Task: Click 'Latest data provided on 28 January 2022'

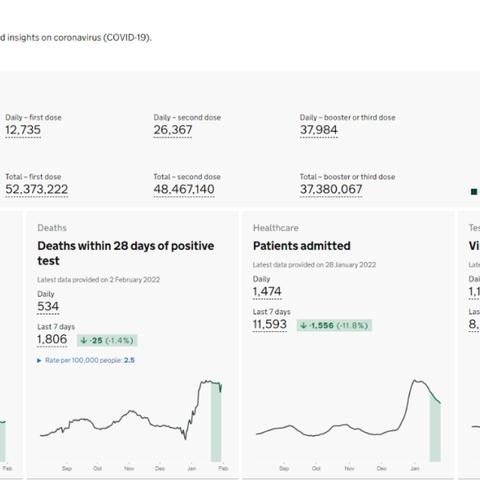Action: pos(314,265)
